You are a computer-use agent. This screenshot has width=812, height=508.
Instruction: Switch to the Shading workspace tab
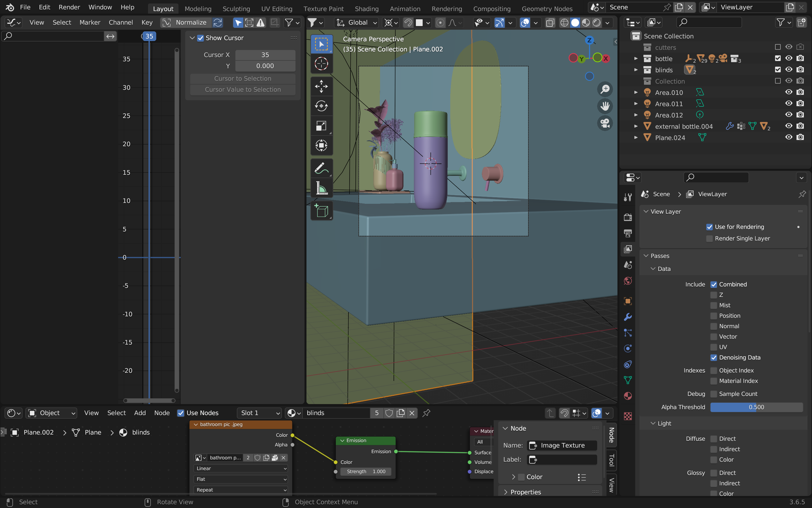pos(366,9)
